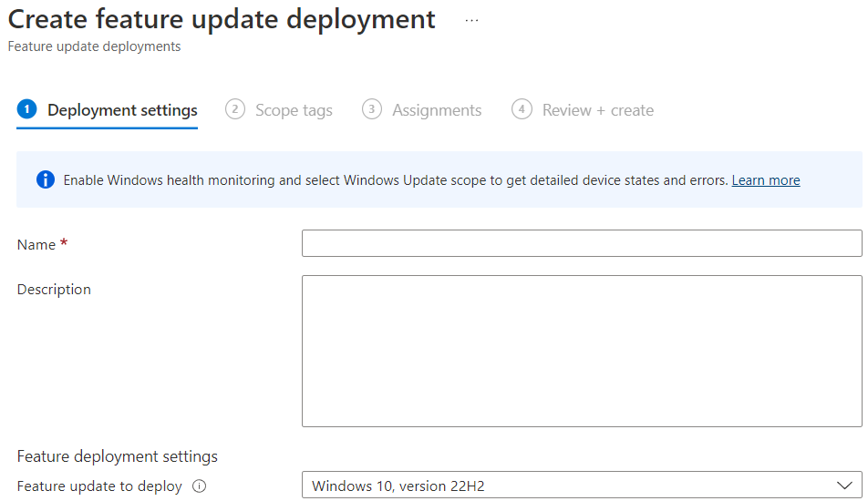868x501 pixels.
Task: Open the Learn more link
Action: (x=766, y=180)
